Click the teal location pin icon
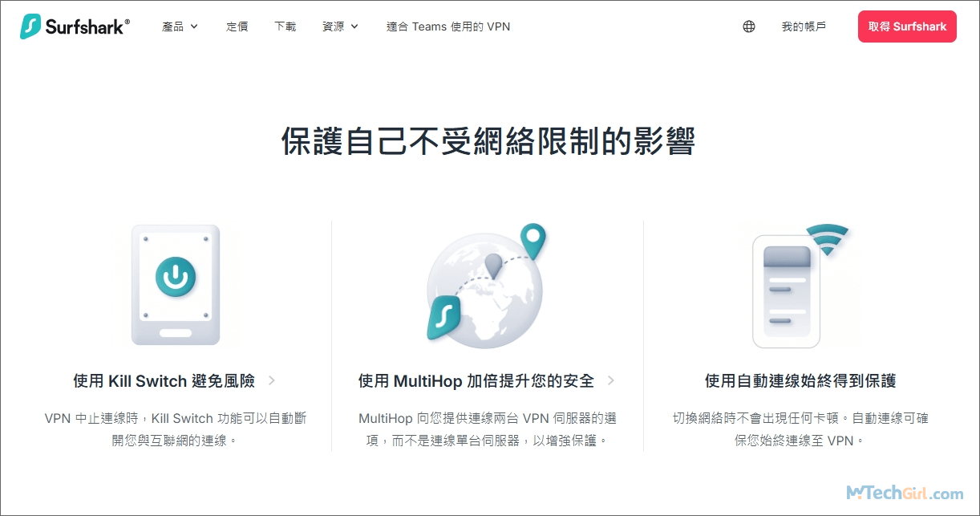This screenshot has width=980, height=516. (x=533, y=240)
